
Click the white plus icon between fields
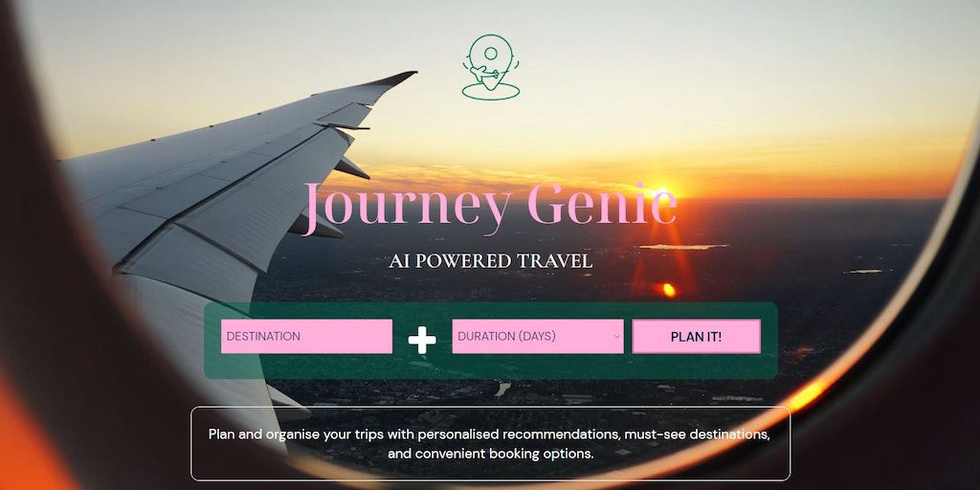[422, 340]
